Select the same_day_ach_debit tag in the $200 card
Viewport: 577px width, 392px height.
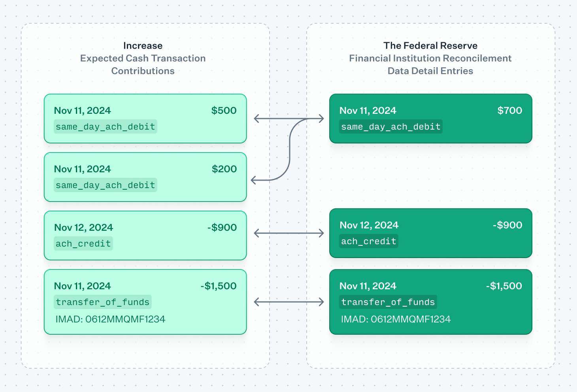click(105, 185)
